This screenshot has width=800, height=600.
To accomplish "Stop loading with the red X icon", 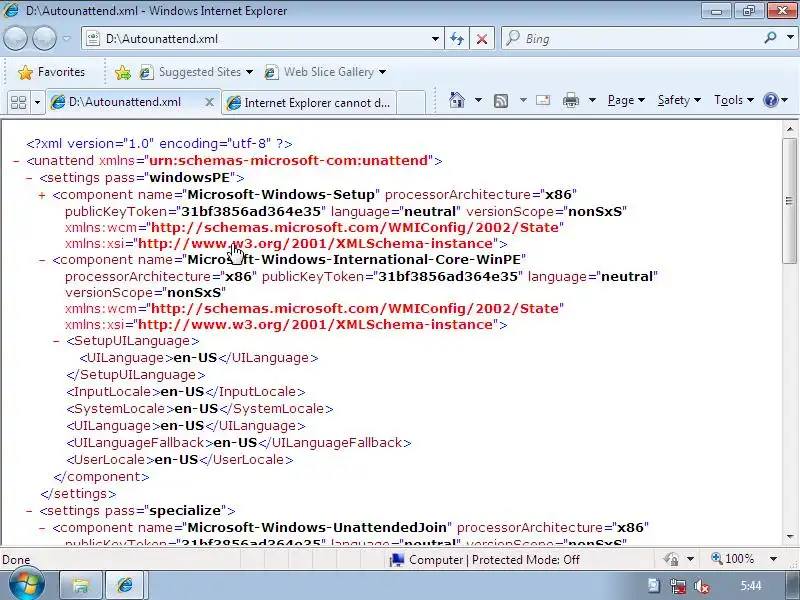I will tap(482, 39).
